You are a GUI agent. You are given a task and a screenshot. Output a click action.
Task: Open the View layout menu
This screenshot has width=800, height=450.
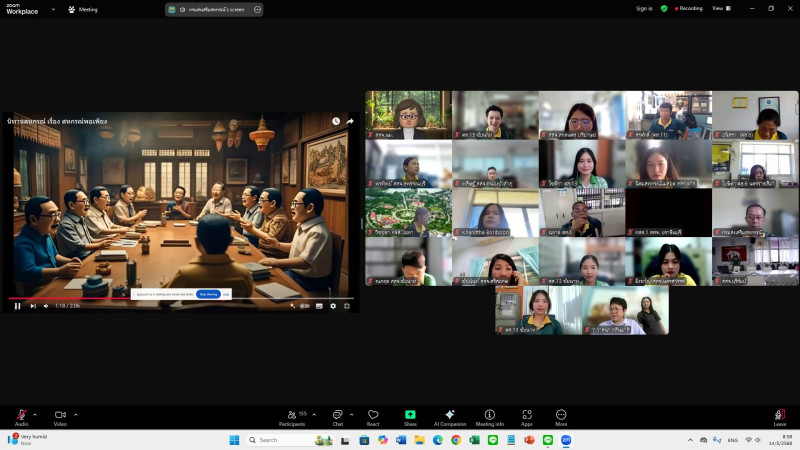(721, 9)
